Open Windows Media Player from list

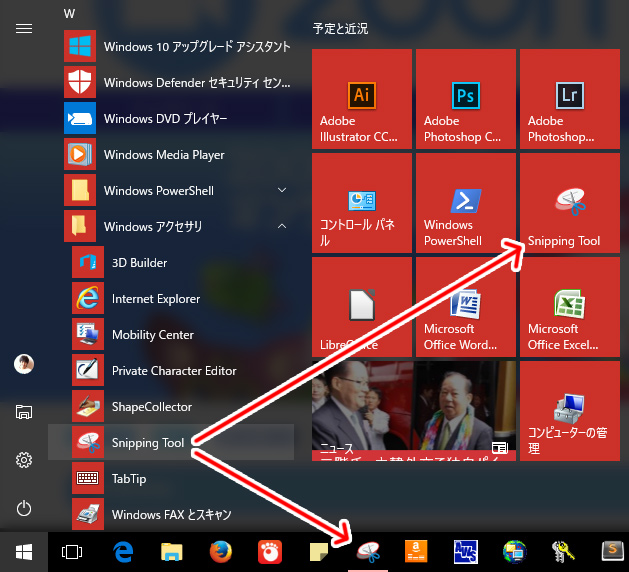tap(163, 155)
